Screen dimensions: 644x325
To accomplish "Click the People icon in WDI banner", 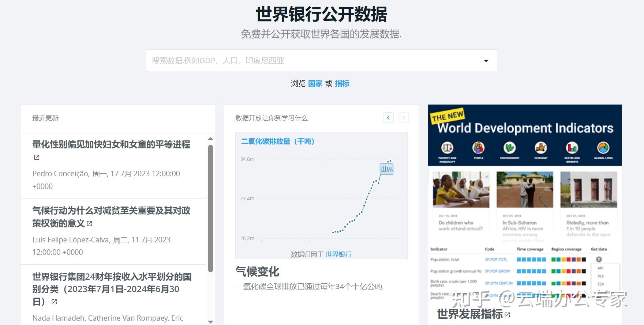I will [x=479, y=148].
